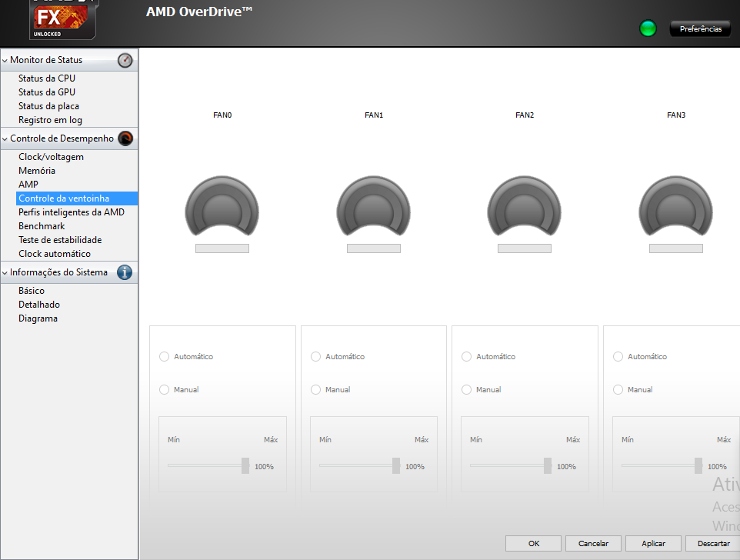Click the FAN3 column label
This screenshot has height=560, width=740.
(676, 115)
